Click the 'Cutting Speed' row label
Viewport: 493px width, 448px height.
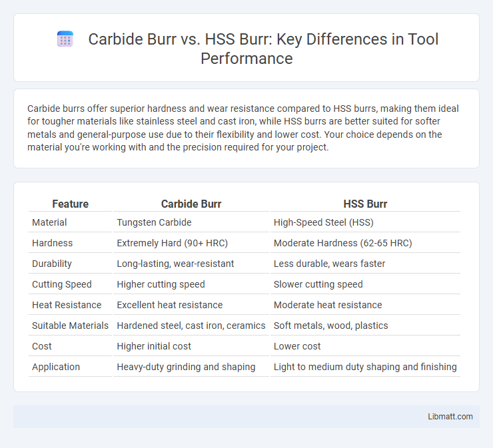coord(61,284)
